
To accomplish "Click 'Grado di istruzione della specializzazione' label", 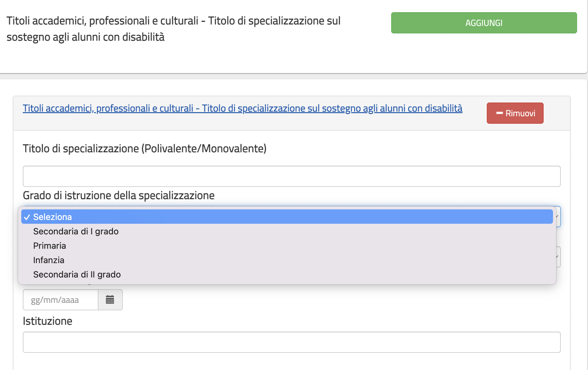I will (118, 195).
